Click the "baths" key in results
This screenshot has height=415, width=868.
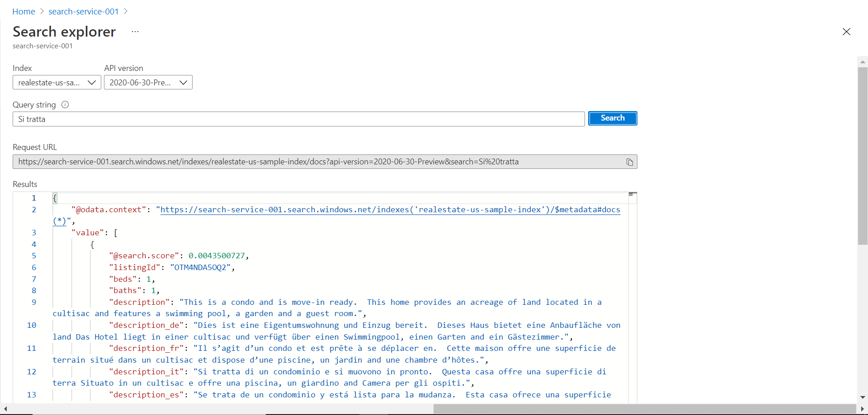125,290
